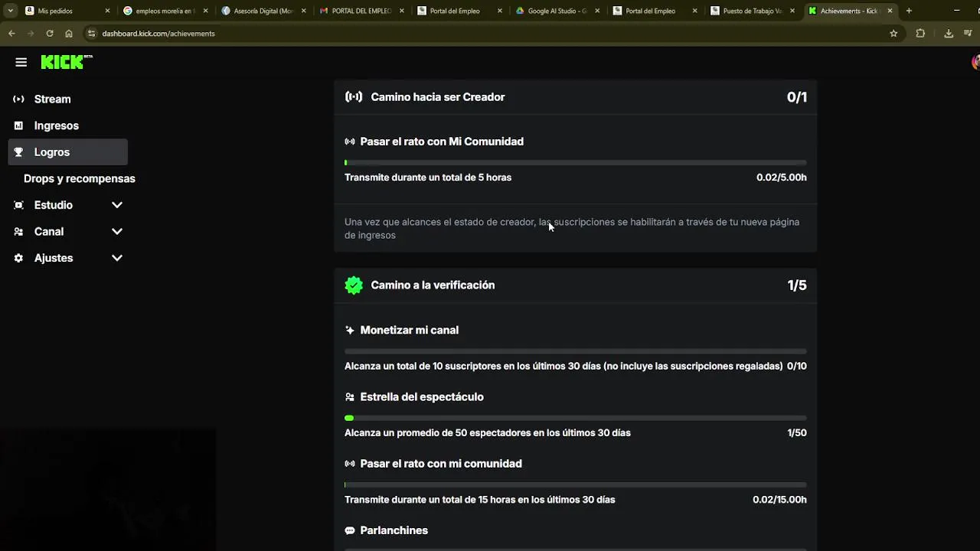Image resolution: width=980 pixels, height=551 pixels.
Task: Click the browser forward arrow
Action: click(31, 34)
